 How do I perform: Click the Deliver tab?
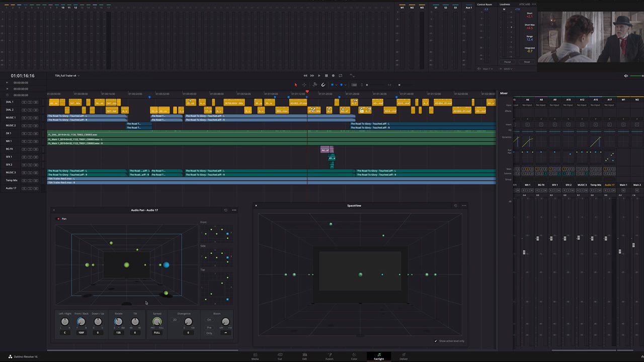(404, 357)
